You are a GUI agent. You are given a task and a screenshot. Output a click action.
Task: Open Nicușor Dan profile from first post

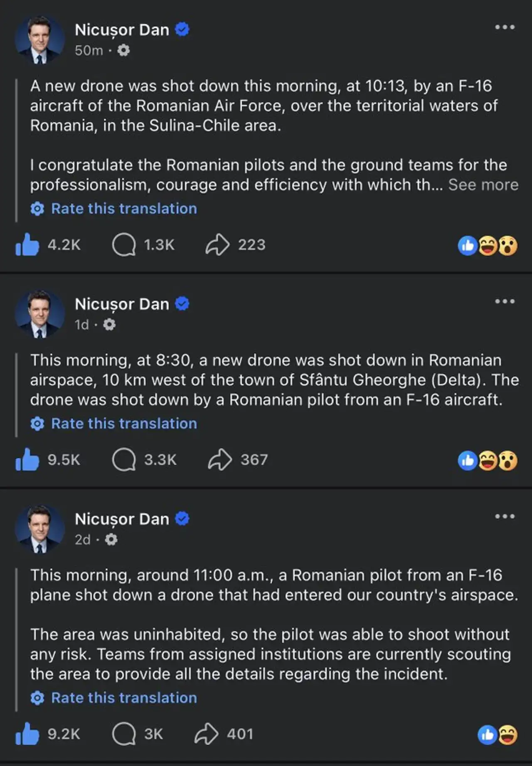[x=122, y=30]
